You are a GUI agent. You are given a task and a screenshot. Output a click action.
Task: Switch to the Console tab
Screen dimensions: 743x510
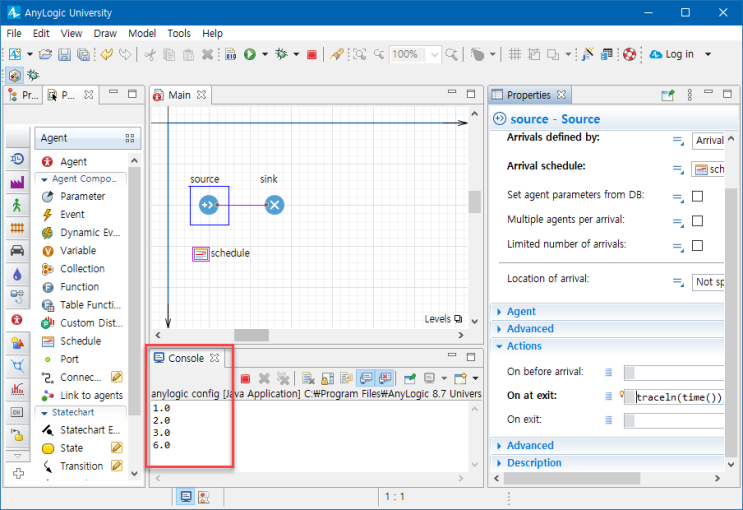[x=186, y=358]
